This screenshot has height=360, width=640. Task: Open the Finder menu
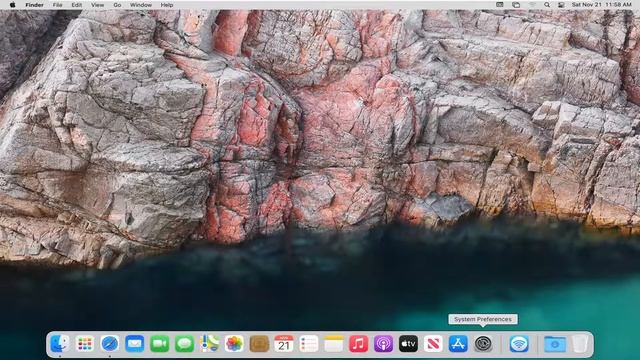[x=34, y=5]
